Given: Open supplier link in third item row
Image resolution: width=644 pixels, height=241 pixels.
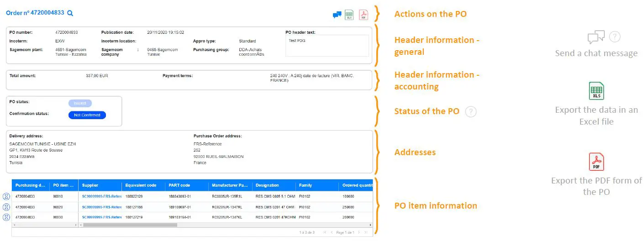Looking at the screenshot, I should (x=101, y=217).
